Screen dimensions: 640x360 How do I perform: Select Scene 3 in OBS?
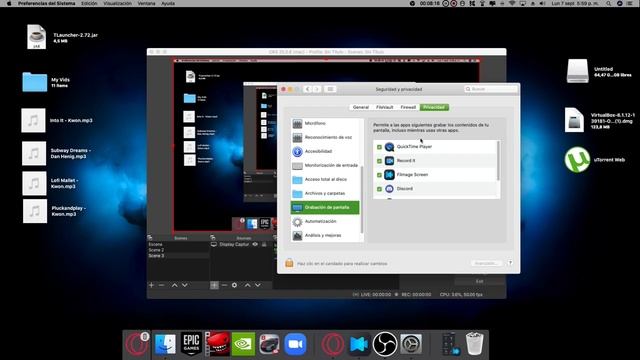(178, 256)
